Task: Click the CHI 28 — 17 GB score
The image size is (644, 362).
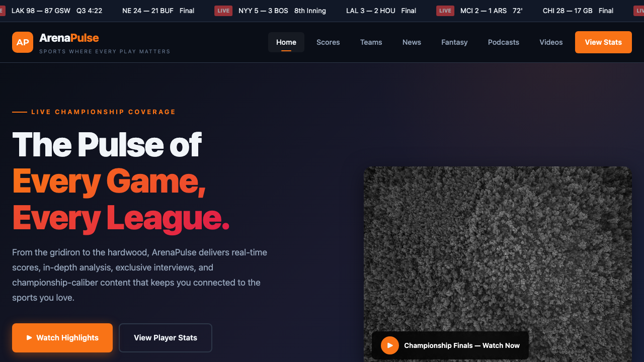Action: click(568, 11)
